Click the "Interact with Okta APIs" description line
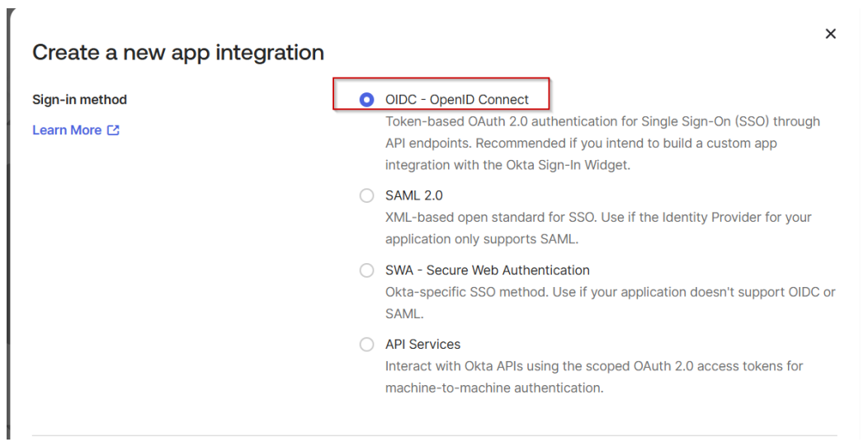The image size is (868, 442). [x=594, y=366]
